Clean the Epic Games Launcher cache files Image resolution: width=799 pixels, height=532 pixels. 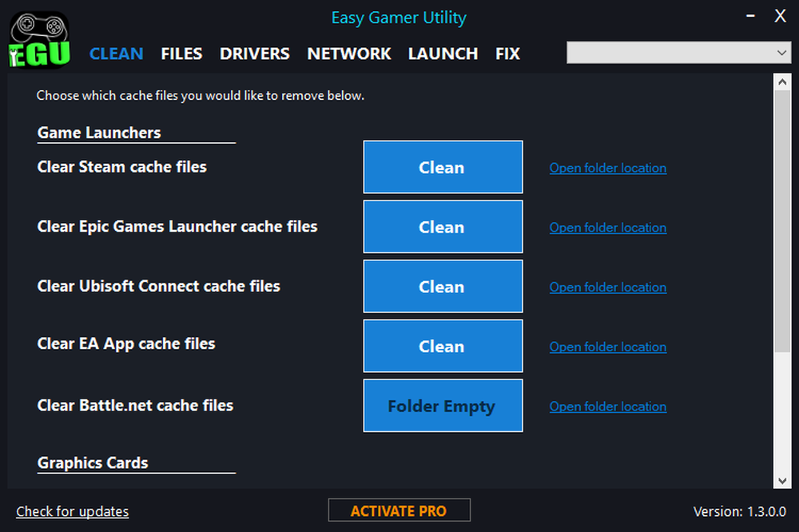(443, 227)
